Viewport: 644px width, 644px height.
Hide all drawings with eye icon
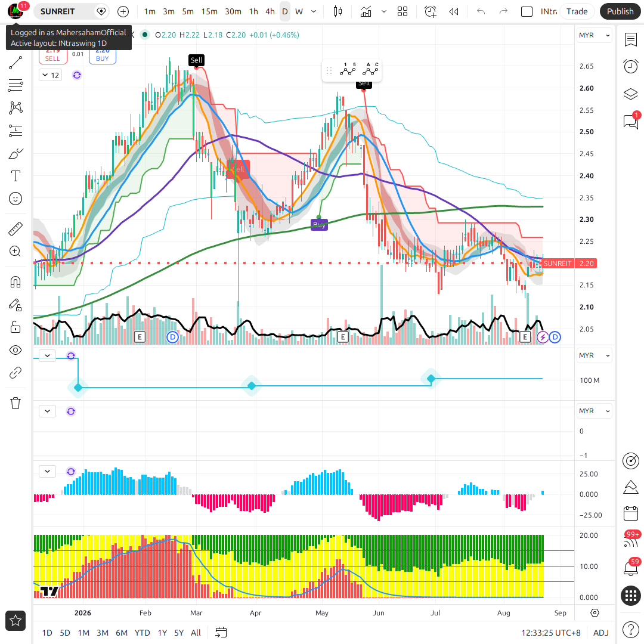(x=15, y=351)
